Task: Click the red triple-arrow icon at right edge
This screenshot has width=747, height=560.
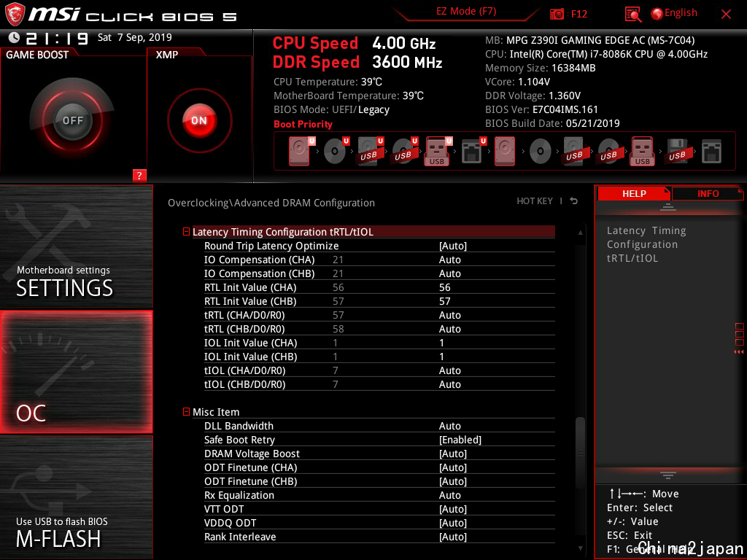Action: [x=738, y=352]
